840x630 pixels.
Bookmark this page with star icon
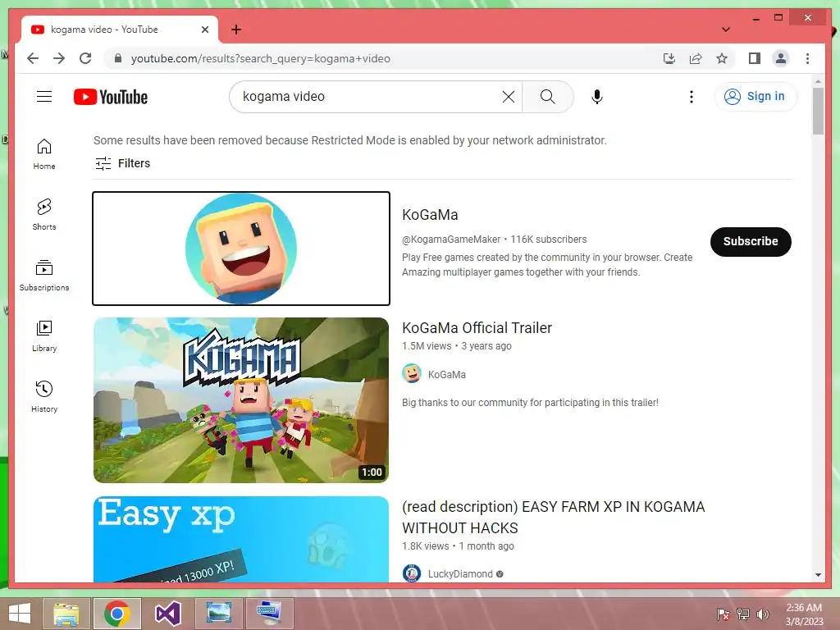[x=722, y=58]
